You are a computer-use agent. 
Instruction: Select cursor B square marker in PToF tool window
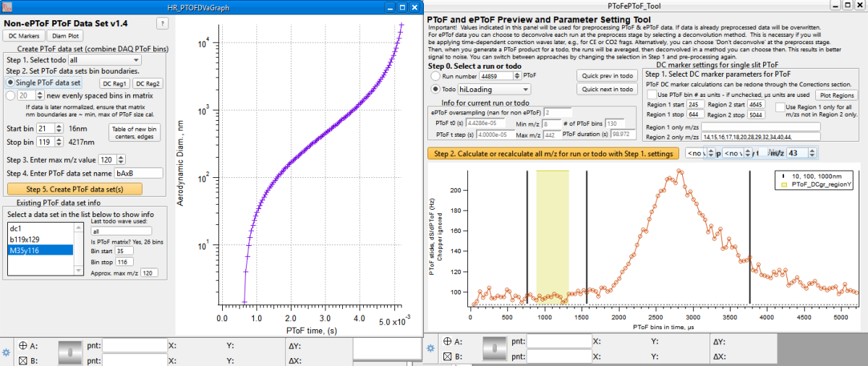[x=448, y=356]
